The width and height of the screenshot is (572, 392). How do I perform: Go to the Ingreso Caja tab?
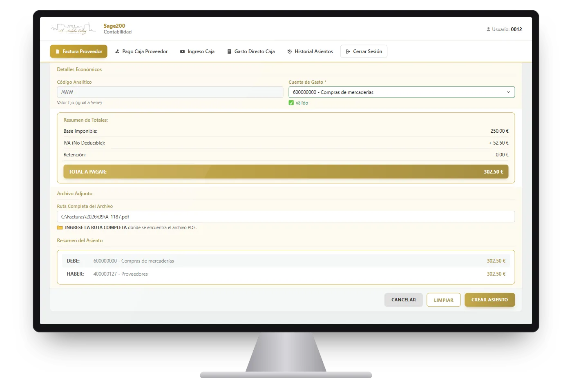[197, 51]
